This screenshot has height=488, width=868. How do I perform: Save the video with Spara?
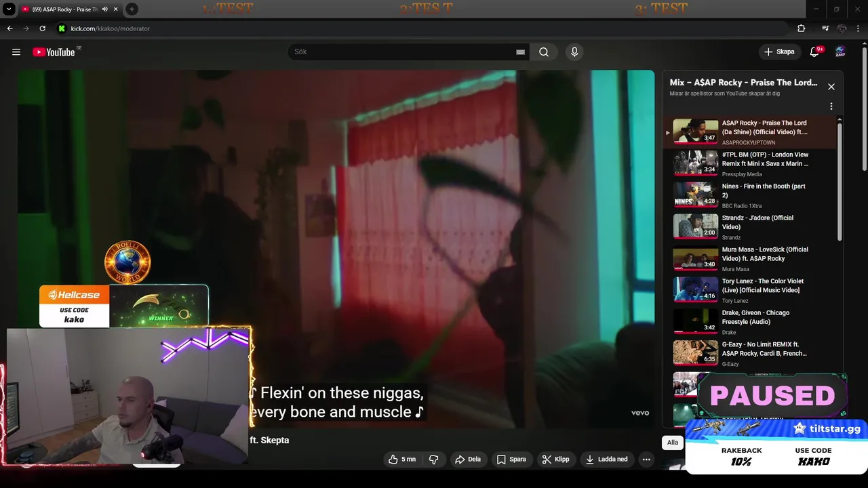[x=511, y=460]
